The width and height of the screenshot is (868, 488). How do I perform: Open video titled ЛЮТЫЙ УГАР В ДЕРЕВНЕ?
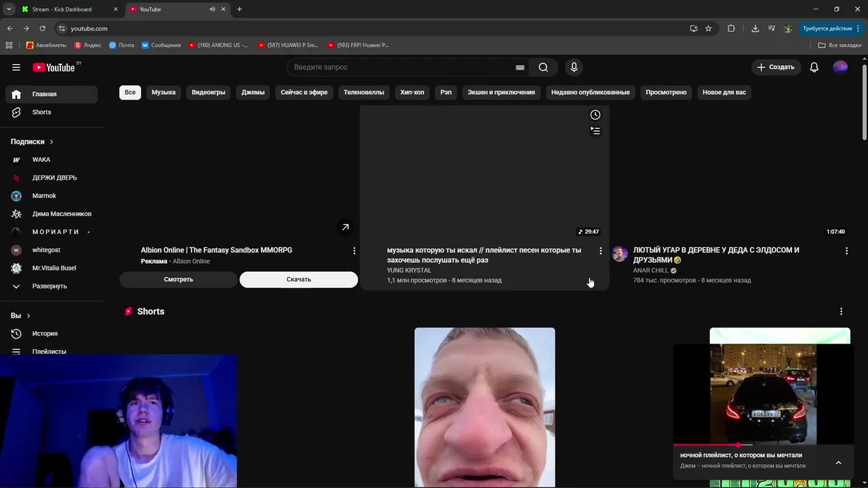point(716,255)
